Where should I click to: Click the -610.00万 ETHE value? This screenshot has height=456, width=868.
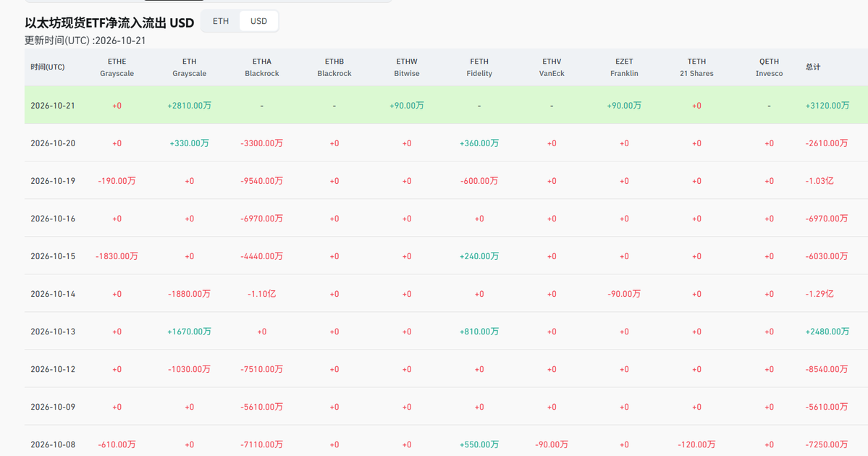[x=117, y=444]
